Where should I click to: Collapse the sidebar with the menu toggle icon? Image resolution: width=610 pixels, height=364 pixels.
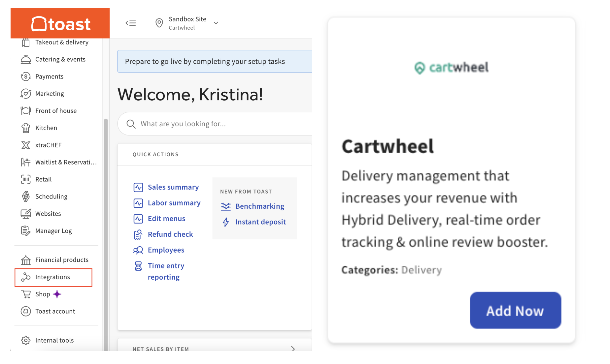click(x=131, y=23)
